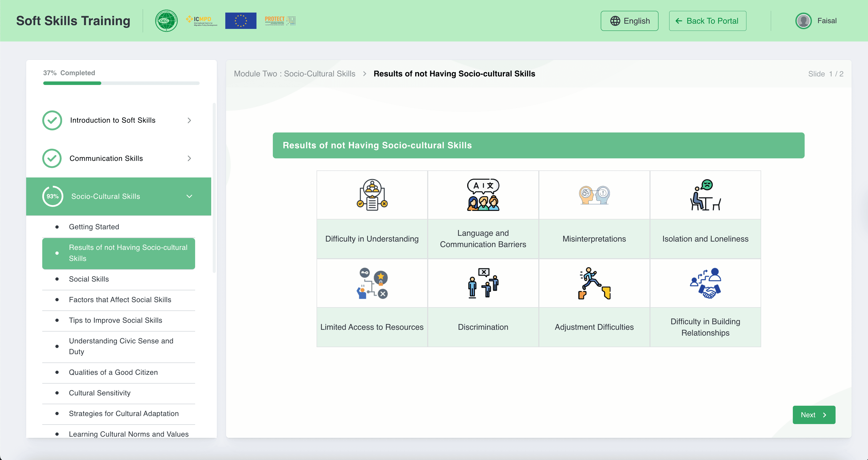Click Faisal's profile avatar
Image resolution: width=868 pixels, height=460 pixels.
803,21
